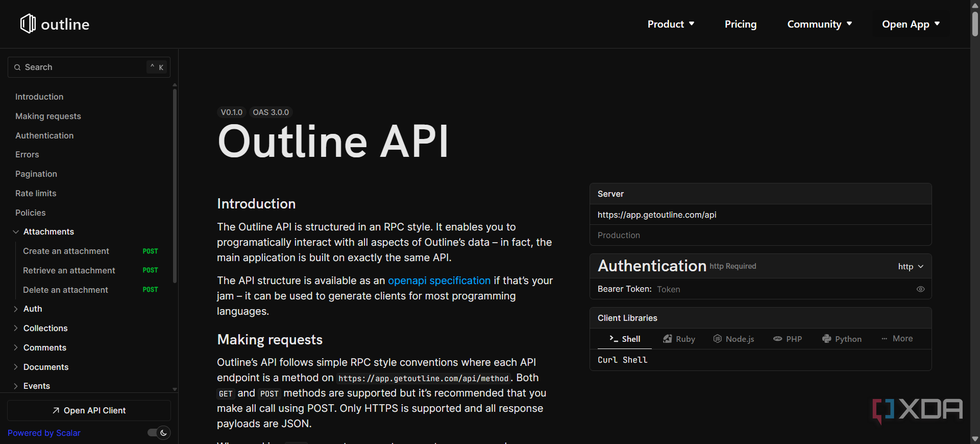Screen dimensions: 980x444
Task: Click the Outline logo icon
Action: [28, 24]
